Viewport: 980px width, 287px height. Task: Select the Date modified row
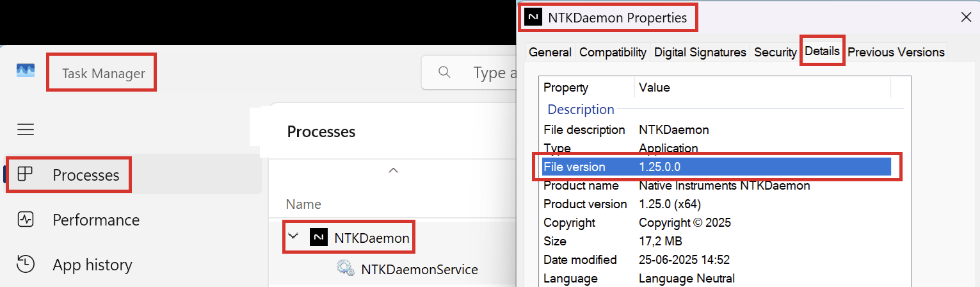(x=716, y=259)
